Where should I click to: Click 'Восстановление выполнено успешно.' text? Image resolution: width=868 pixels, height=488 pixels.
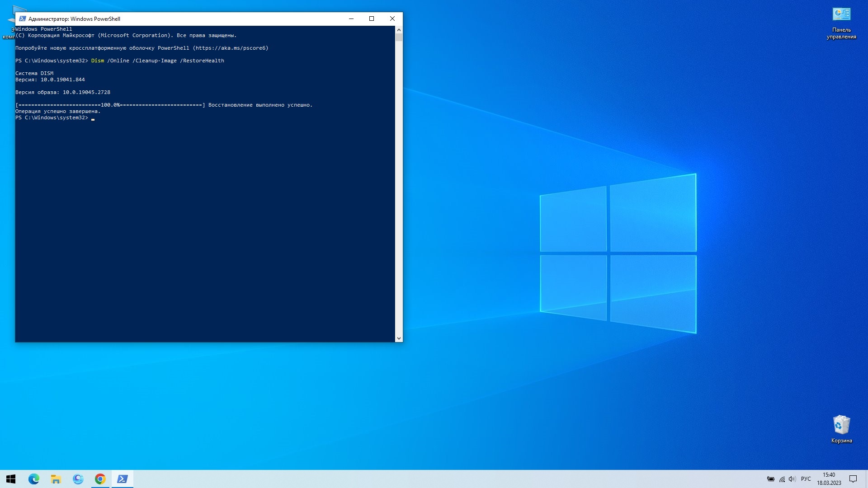pyautogui.click(x=260, y=105)
